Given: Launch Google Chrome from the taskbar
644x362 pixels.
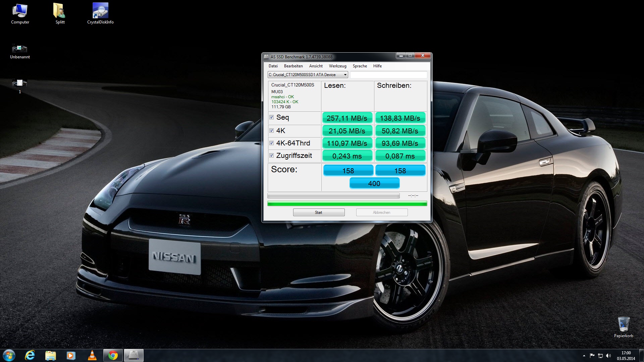Looking at the screenshot, I should [113, 355].
